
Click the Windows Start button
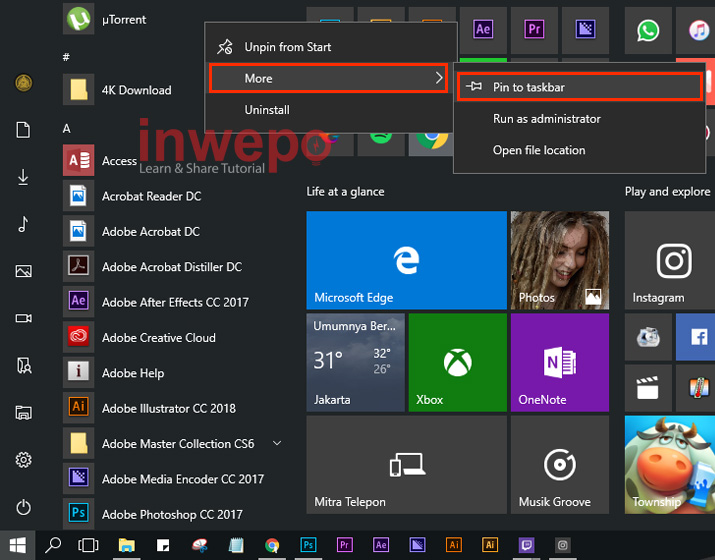17,545
